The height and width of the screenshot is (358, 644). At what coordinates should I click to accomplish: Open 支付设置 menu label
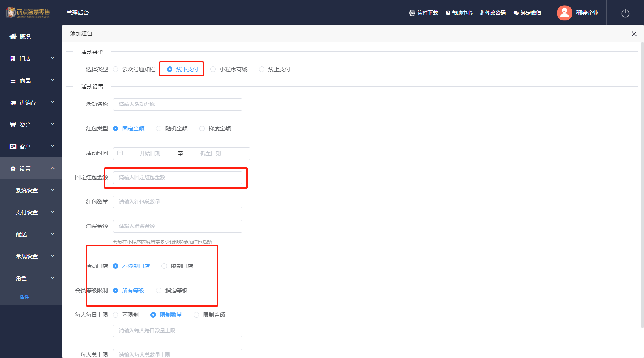coord(27,213)
